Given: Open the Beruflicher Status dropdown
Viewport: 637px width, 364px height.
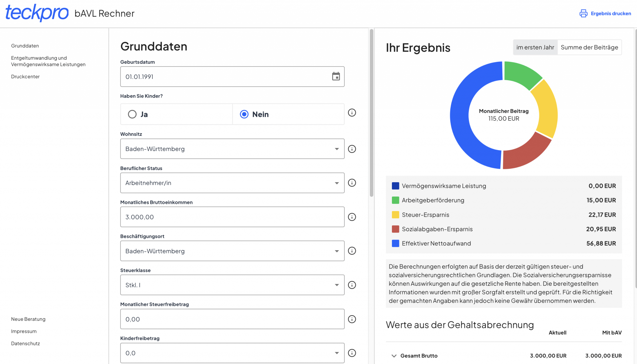Looking at the screenshot, I should (x=232, y=183).
